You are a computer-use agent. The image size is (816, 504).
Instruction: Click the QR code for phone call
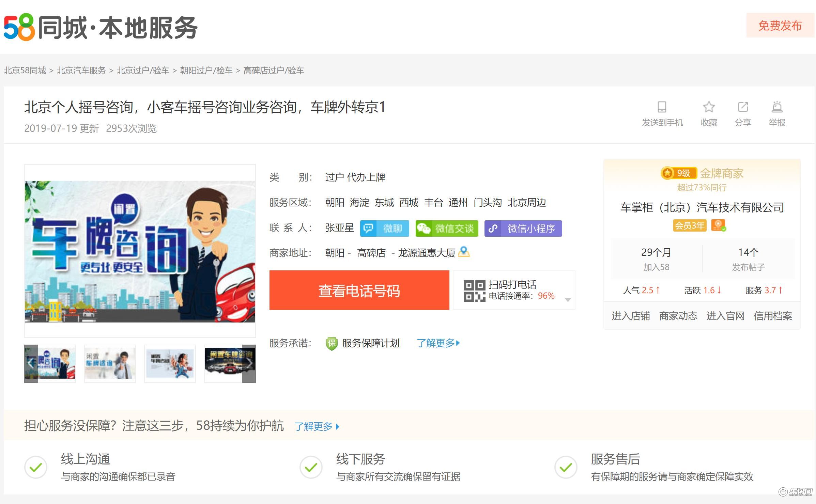[x=474, y=290]
